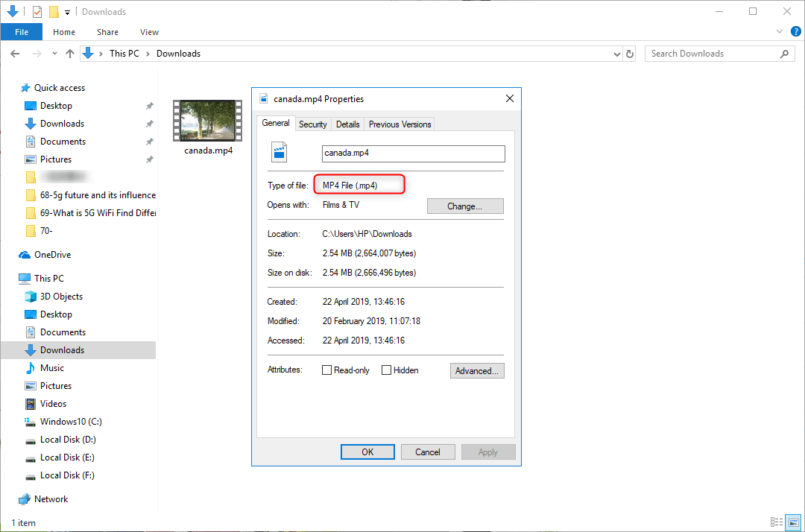Open the Home ribbon tab
The width and height of the screenshot is (805, 532).
point(63,32)
